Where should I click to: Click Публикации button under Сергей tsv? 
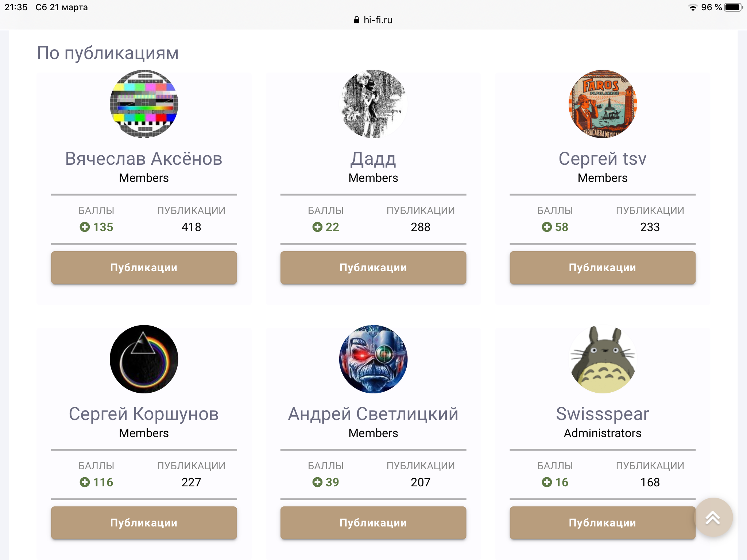603,268
